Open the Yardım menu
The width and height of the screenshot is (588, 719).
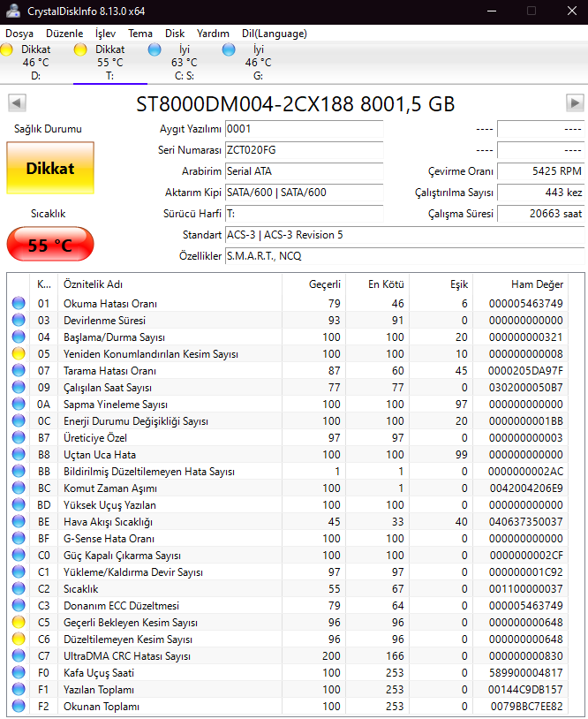coord(213,34)
